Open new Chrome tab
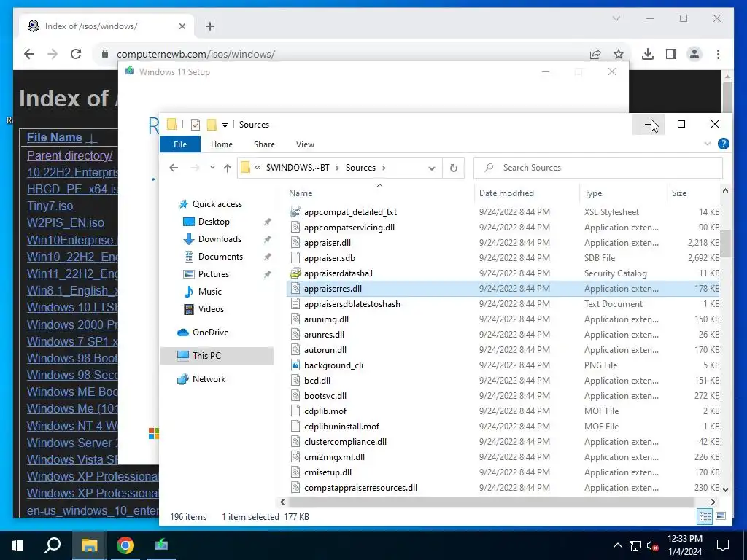This screenshot has width=747, height=560. coord(210,26)
